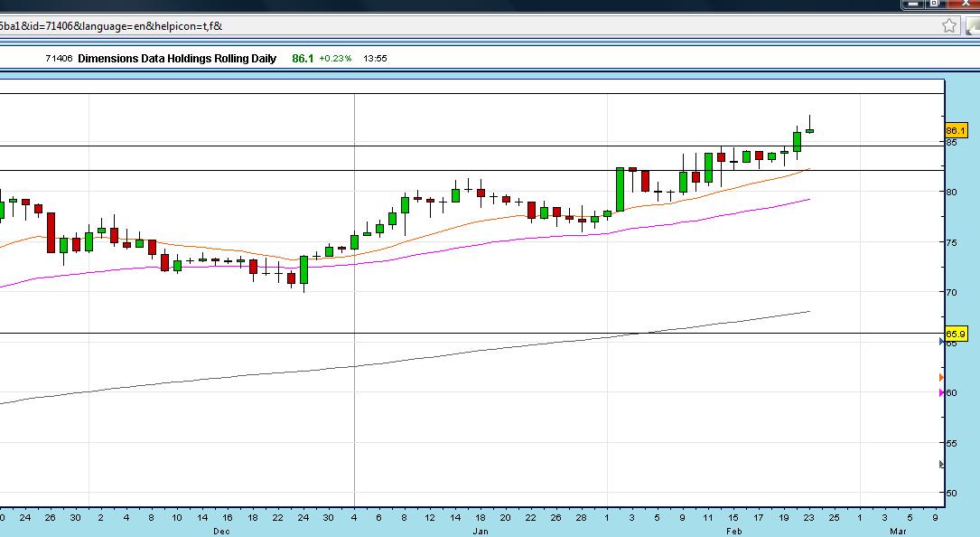Click the +0.23% change value
Image resolution: width=980 pixels, height=537 pixels.
click(335, 58)
